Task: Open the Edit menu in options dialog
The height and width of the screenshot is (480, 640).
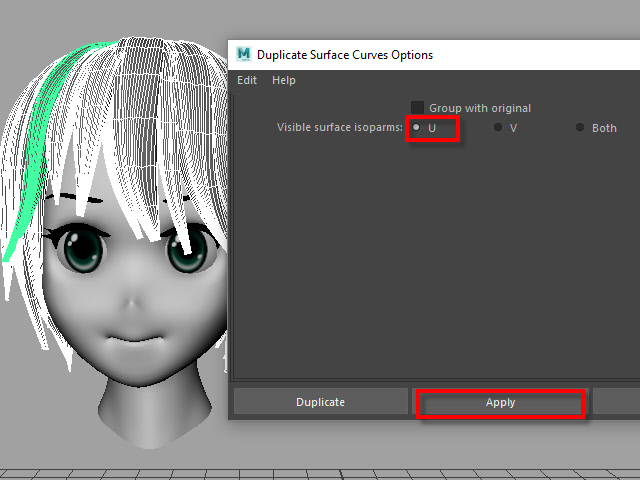Action: 247,80
